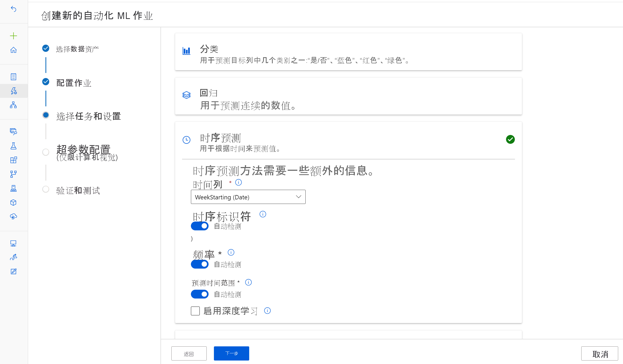Viewport: 623px width, 364px height.
Task: Go to the 验证和测试 step
Action: [78, 191]
